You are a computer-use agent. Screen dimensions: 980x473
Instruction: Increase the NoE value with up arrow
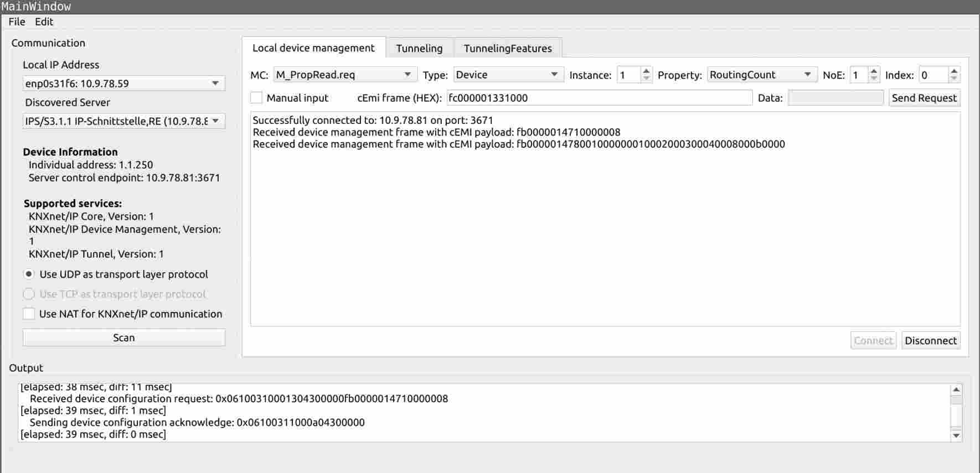tap(874, 71)
